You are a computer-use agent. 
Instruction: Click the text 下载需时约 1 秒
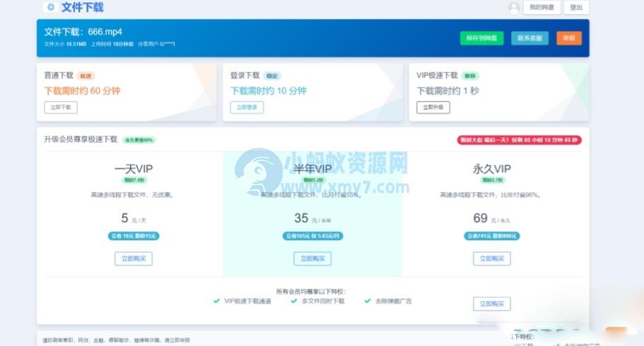[x=447, y=90]
